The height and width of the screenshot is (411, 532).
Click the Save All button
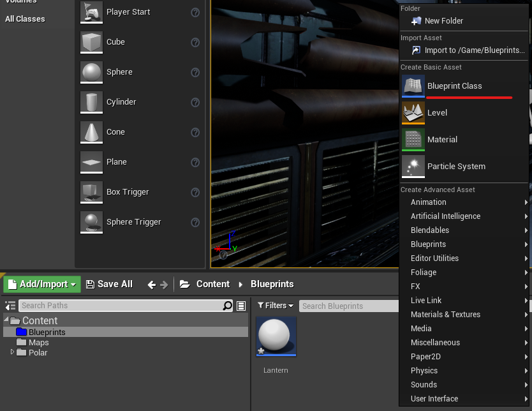tap(109, 284)
